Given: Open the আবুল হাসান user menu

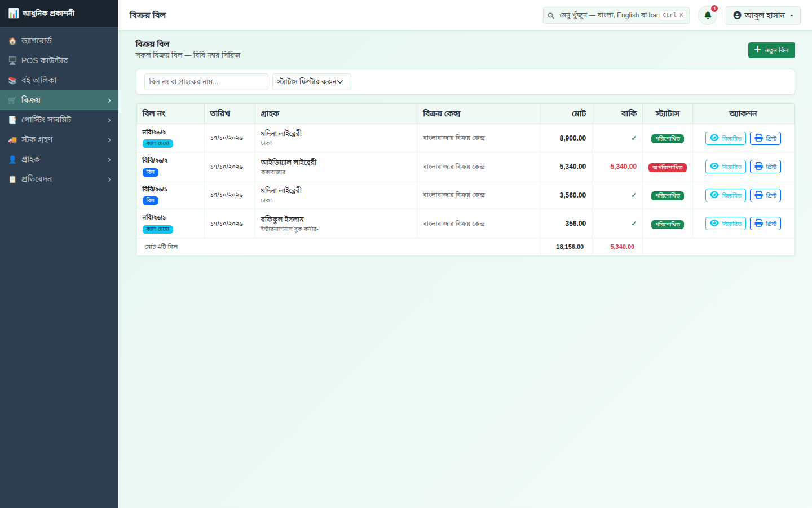Looking at the screenshot, I should point(763,15).
